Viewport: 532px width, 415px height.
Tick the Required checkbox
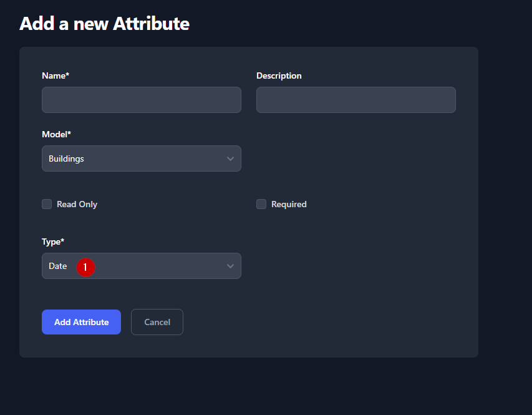[261, 204]
